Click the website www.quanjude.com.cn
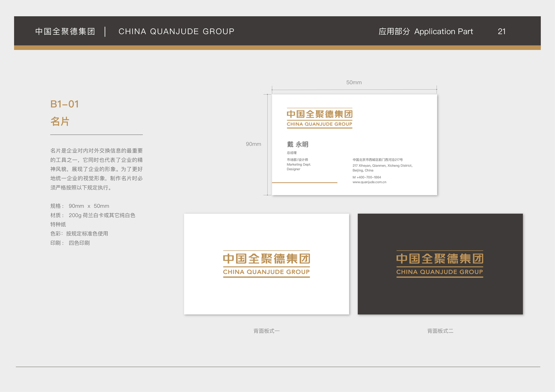555x392 pixels. click(369, 182)
